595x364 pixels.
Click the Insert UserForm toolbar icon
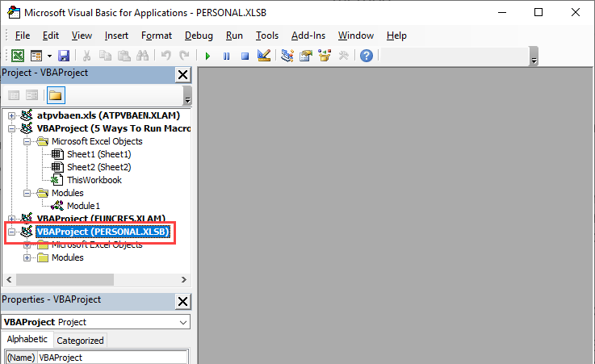point(36,56)
